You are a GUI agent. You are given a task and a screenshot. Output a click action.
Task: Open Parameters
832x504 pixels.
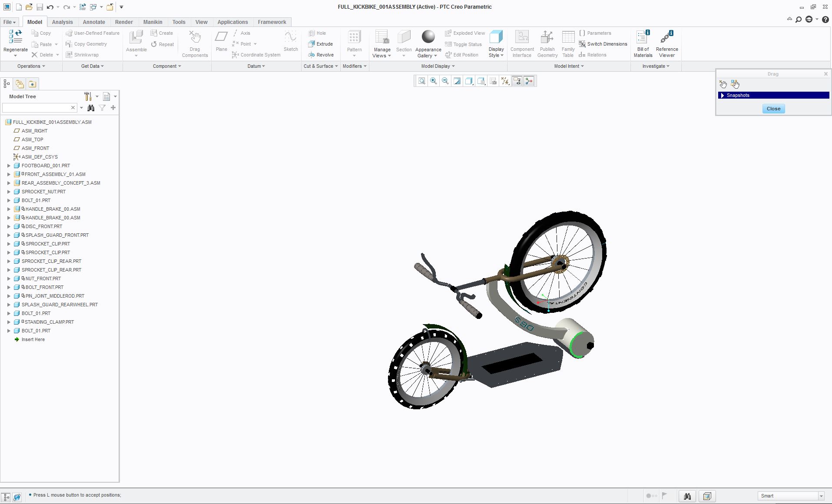click(x=595, y=33)
